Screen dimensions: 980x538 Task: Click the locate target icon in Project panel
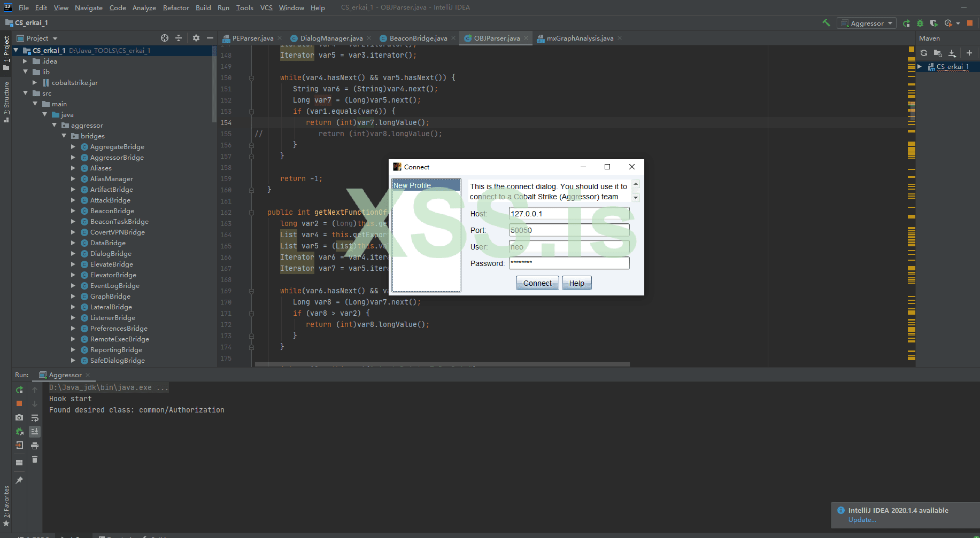(165, 38)
